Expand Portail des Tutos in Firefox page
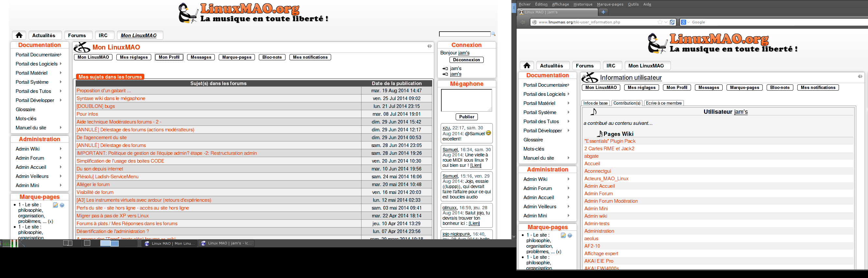The width and height of the screenshot is (868, 278). 568,122
